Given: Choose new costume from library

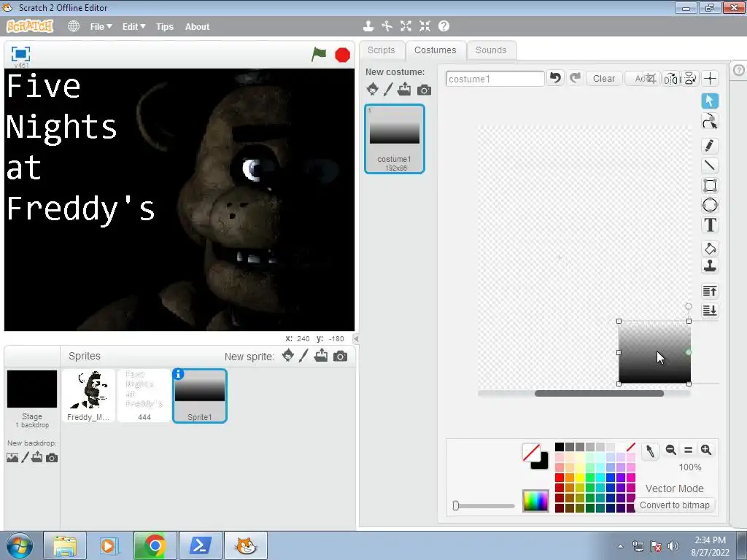Looking at the screenshot, I should (x=373, y=89).
